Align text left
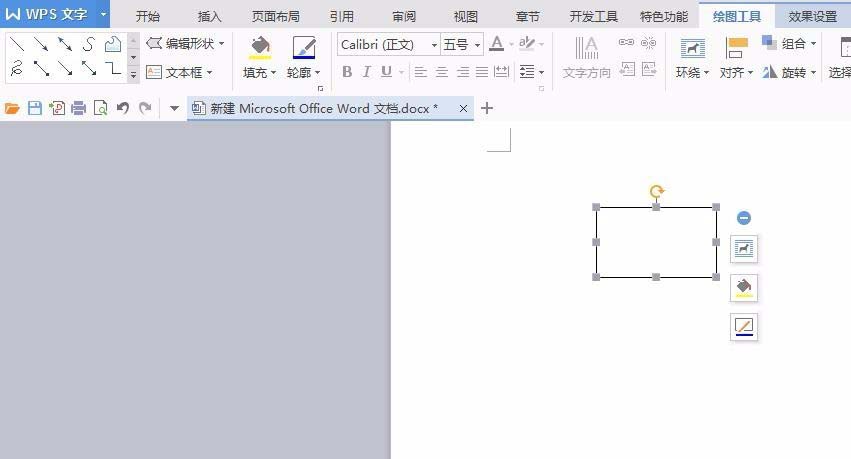The image size is (851, 459). [421, 72]
